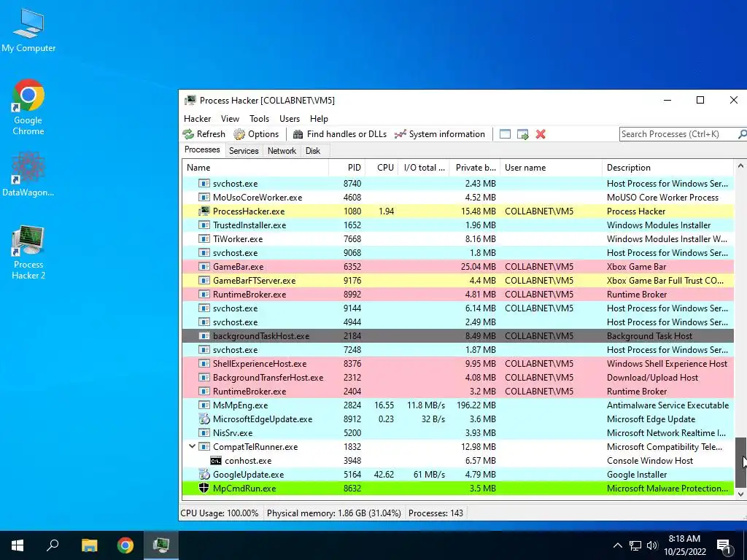This screenshot has height=560, width=747.
Task: Focus the Search Processes input field
Action: (x=678, y=134)
